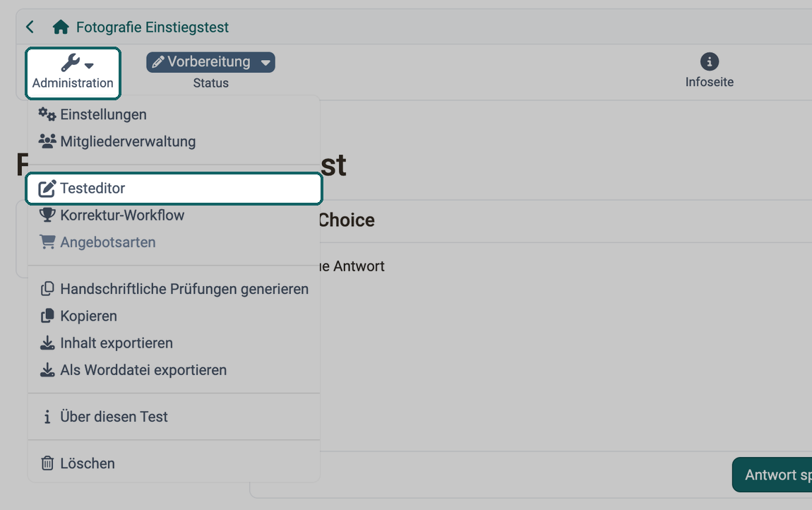Click the back arrow in breadcrumb bar
This screenshot has width=812, height=510.
[x=30, y=27]
